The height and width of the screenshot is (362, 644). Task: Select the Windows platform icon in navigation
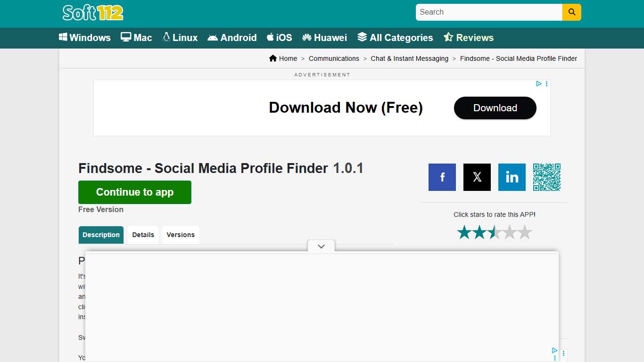point(63,37)
